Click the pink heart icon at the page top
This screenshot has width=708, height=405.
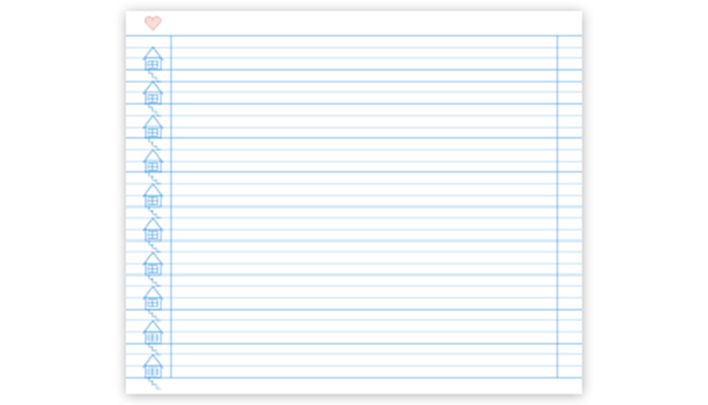coord(153,23)
